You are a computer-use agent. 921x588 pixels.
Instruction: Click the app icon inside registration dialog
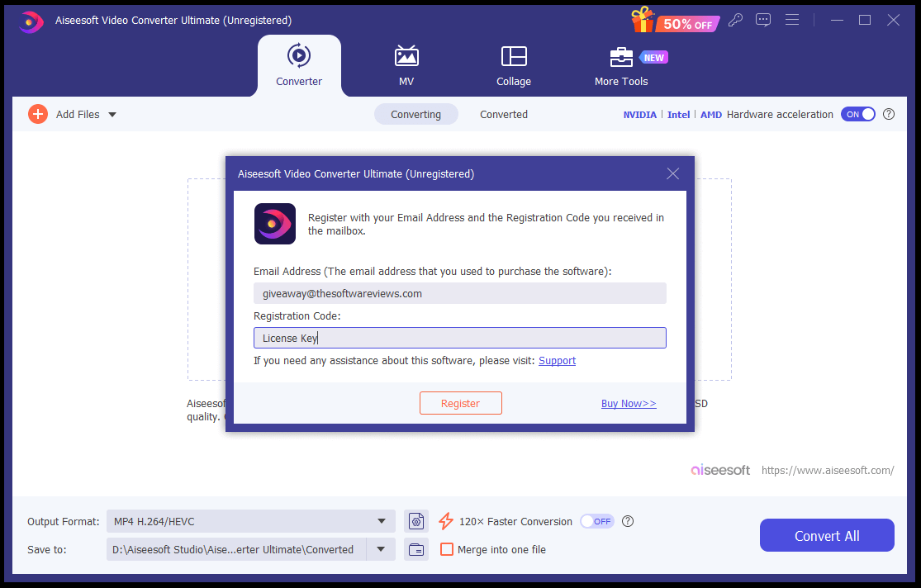275,224
